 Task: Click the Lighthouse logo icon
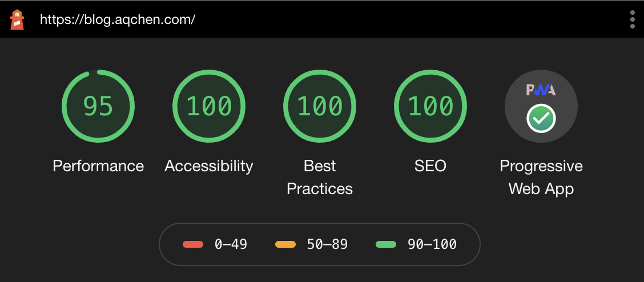pos(17,19)
